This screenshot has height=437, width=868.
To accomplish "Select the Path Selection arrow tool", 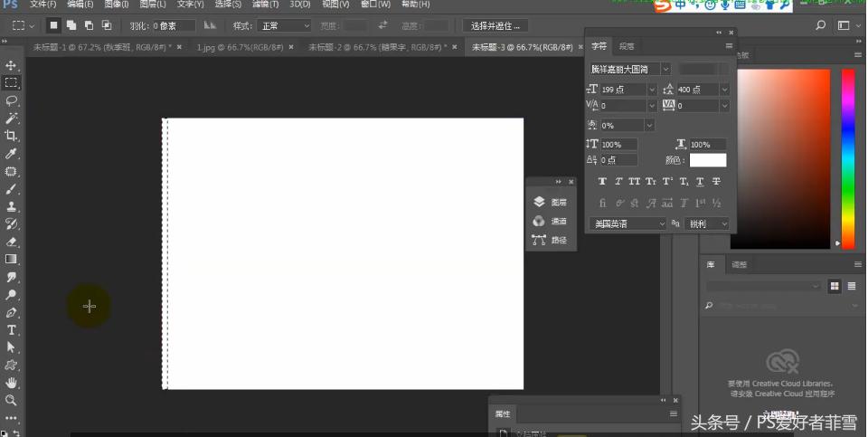I will pos(11,347).
